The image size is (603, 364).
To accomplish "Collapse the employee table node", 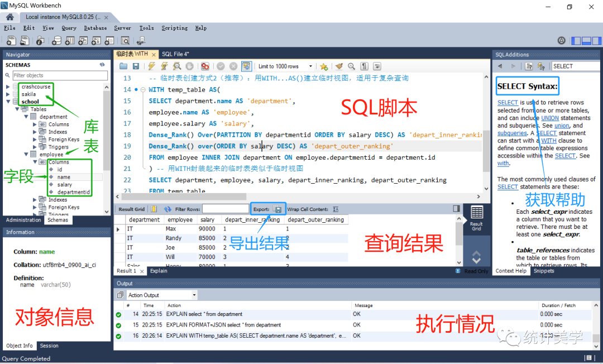I will (x=26, y=154).
